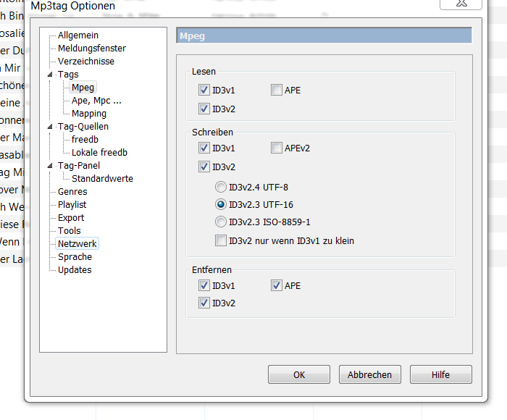Collapse the Tag-Panel branch
507x420 pixels.
click(50, 166)
